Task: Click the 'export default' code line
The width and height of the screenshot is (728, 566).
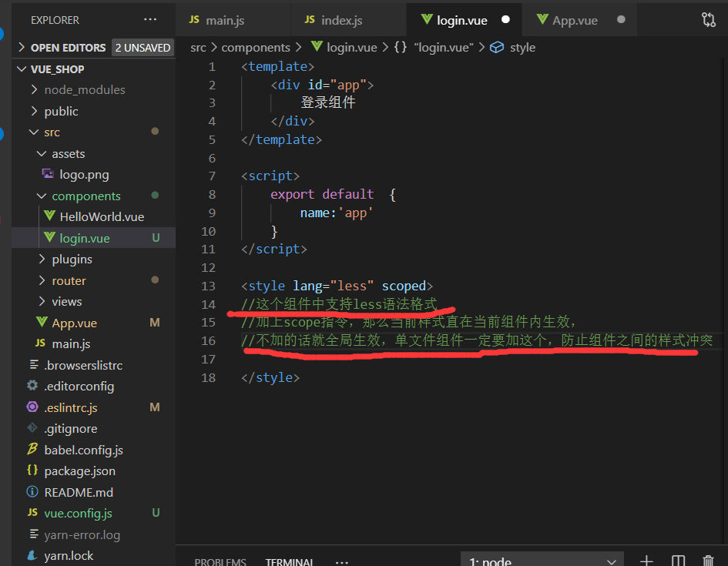Action: (333, 194)
